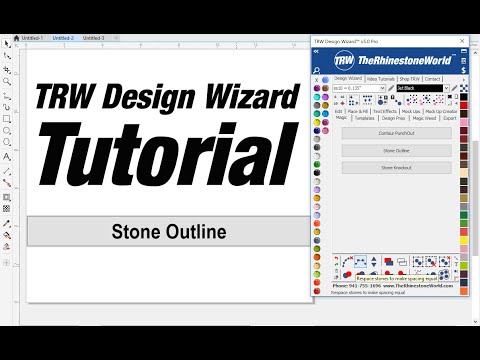Switch to the Untitled-3 document tab
480x360 pixels.
click(x=94, y=38)
